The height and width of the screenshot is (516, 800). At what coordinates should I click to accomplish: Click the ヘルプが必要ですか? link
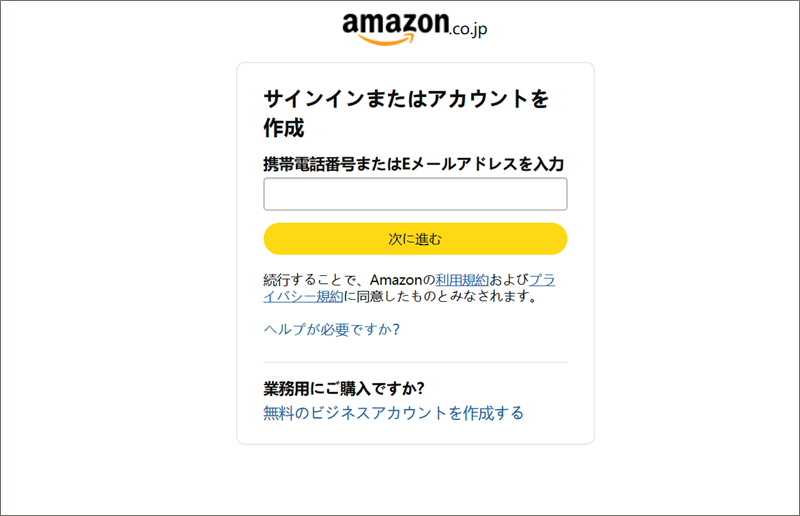(x=331, y=329)
